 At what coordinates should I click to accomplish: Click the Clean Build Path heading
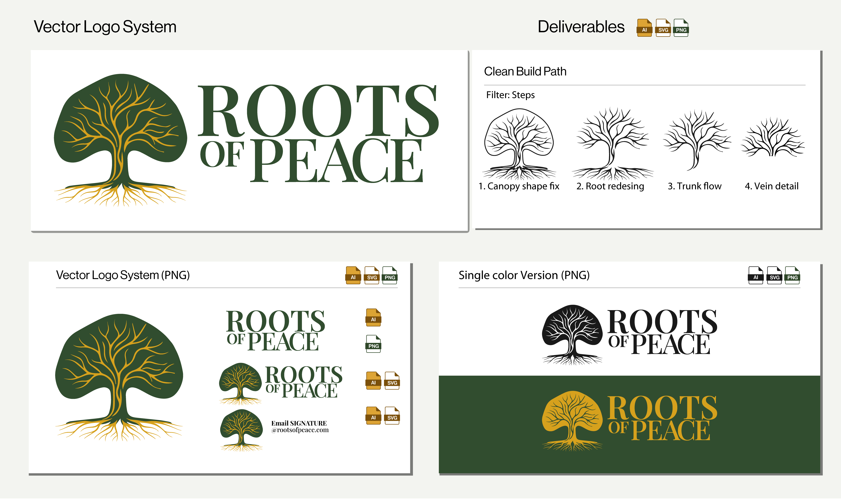pos(525,71)
